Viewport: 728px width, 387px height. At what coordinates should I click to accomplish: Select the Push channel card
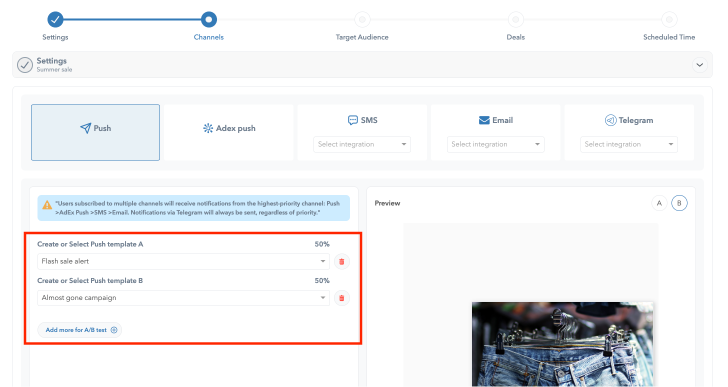coord(96,132)
